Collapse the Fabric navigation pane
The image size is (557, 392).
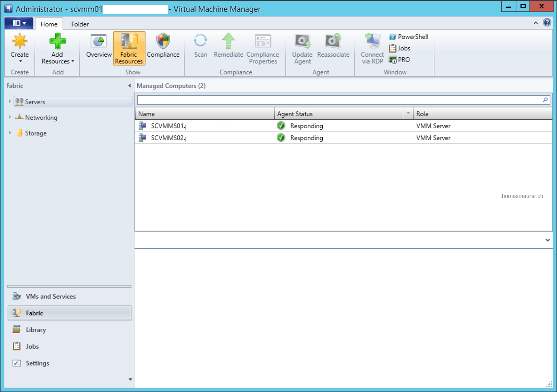pyautogui.click(x=130, y=86)
